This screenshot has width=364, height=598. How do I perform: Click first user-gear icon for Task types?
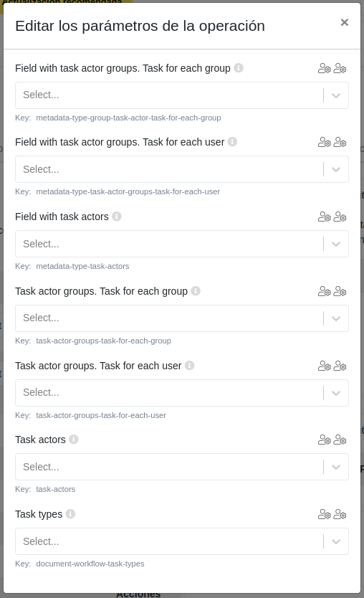[325, 515]
